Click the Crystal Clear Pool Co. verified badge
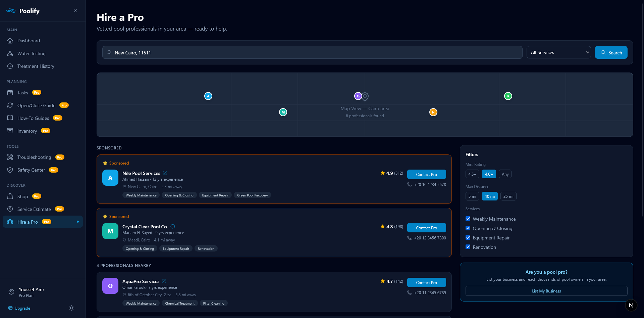 pyautogui.click(x=173, y=226)
